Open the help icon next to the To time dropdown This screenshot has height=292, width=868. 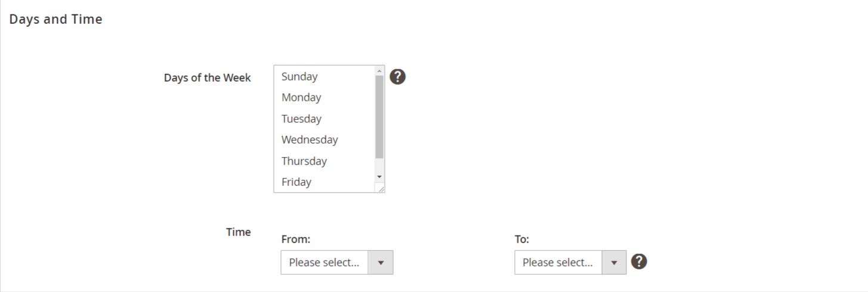pos(639,261)
